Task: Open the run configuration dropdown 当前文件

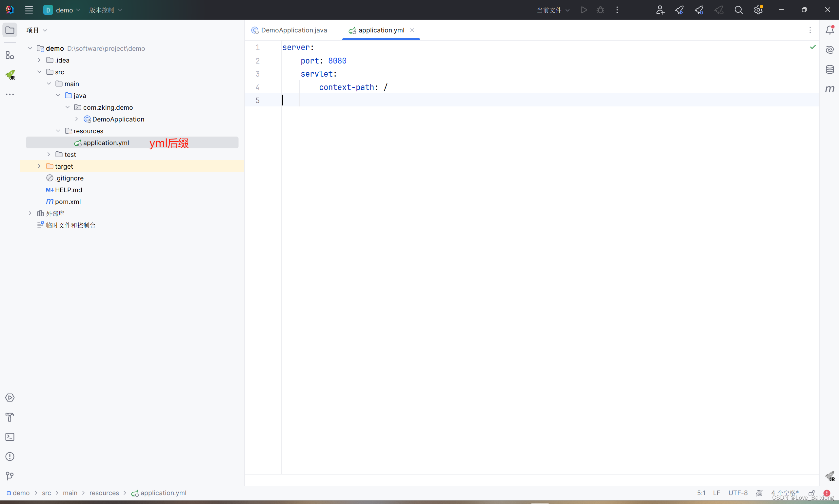Action: point(553,10)
